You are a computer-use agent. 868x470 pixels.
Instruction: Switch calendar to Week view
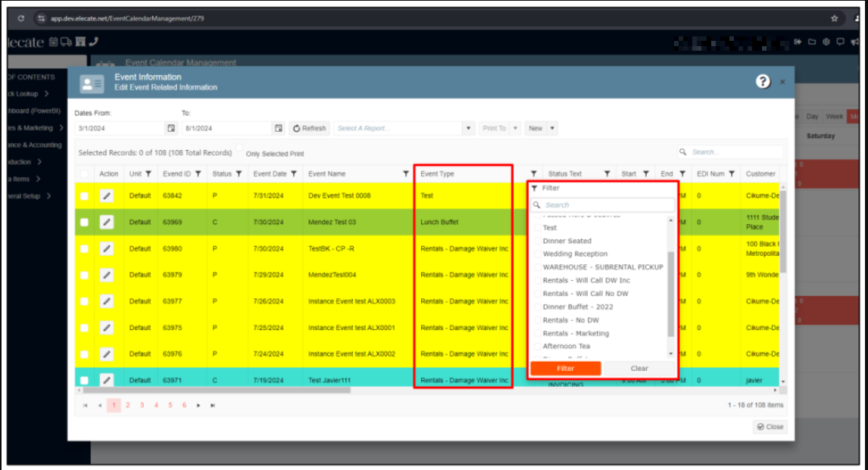click(x=834, y=117)
